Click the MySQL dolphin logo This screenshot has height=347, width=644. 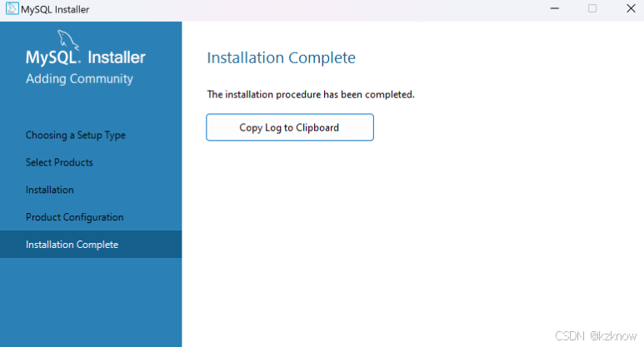coord(67,40)
